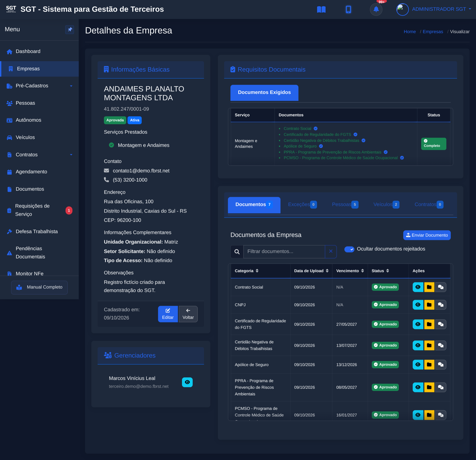Toggle Ocultar documentos rejeitados switch
Image resolution: width=476 pixels, height=460 pixels.
coord(349,249)
